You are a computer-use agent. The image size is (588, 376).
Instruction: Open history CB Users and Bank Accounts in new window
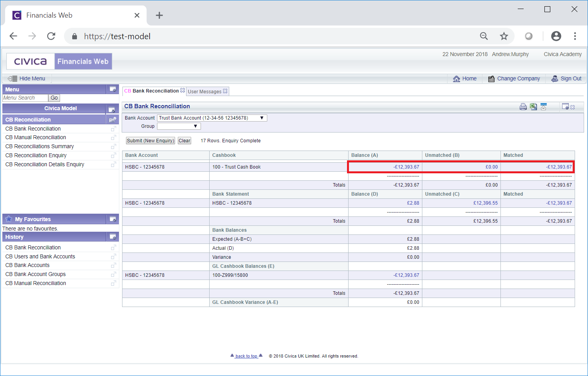113,256
